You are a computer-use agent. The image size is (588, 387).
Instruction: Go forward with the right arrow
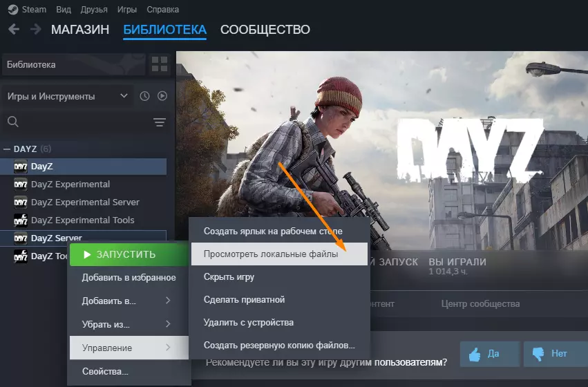[x=36, y=29]
